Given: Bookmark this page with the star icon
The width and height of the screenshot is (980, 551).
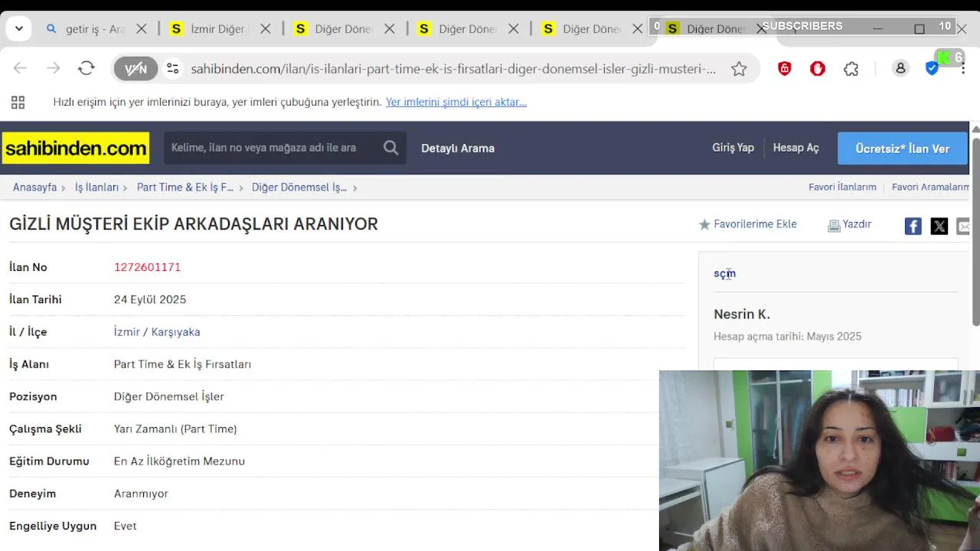Looking at the screenshot, I should coord(739,69).
